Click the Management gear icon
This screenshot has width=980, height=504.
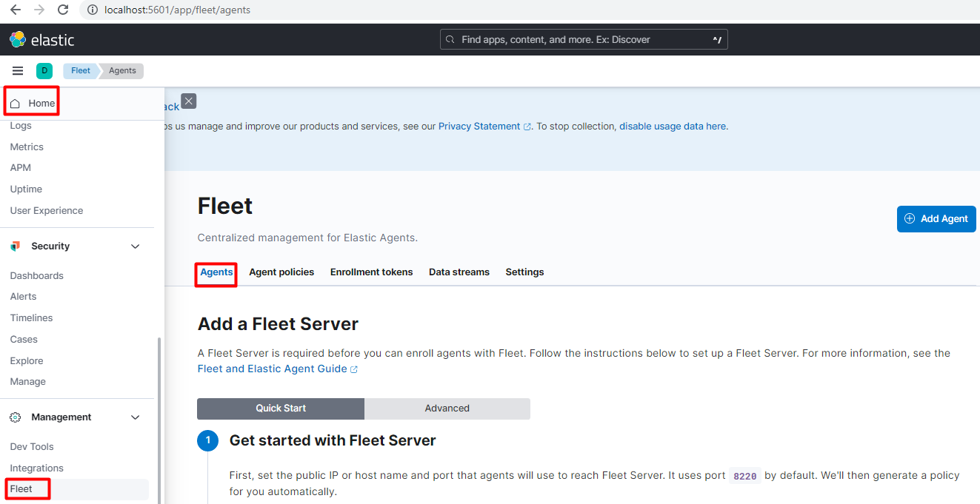[x=16, y=417]
